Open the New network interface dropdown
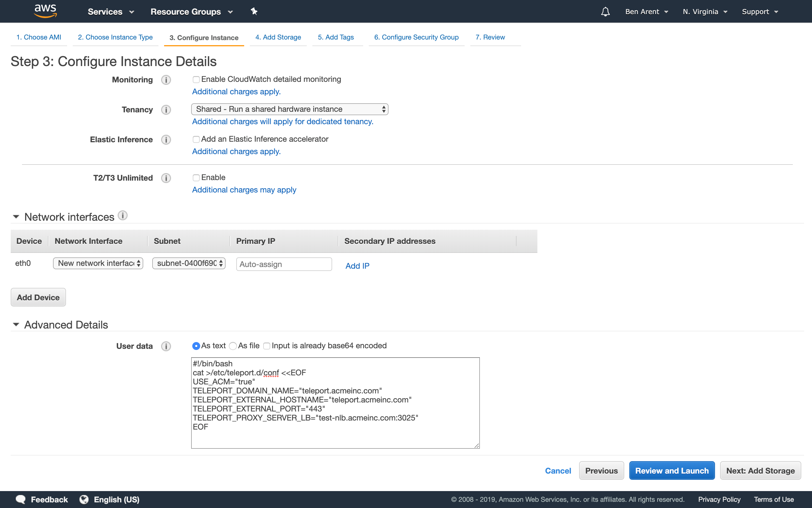 point(98,263)
